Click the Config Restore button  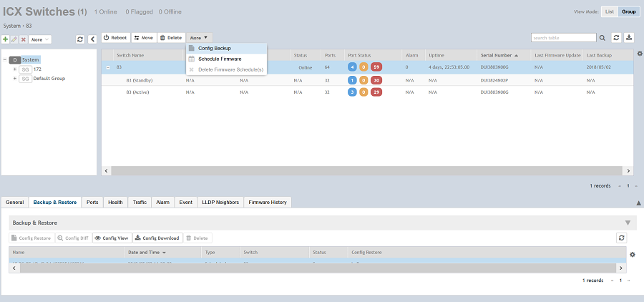point(31,238)
